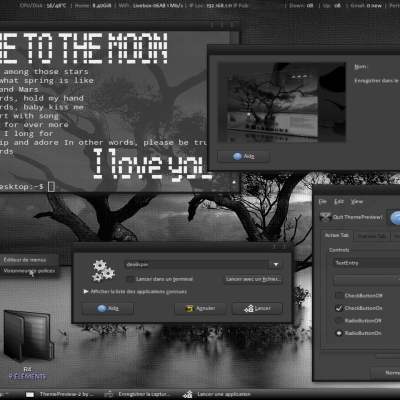Click the Annuler button
The height and width of the screenshot is (400, 400).
coord(200,308)
